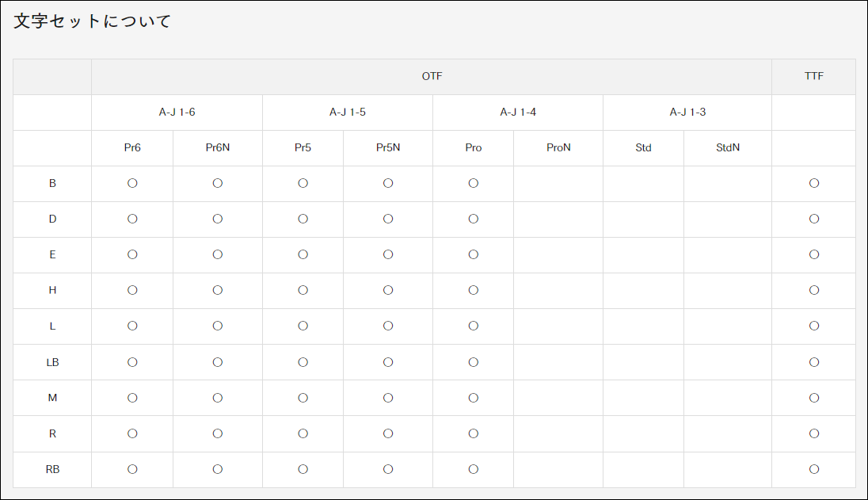This screenshot has width=868, height=500.
Task: Click the OTF column header
Action: pos(432,77)
